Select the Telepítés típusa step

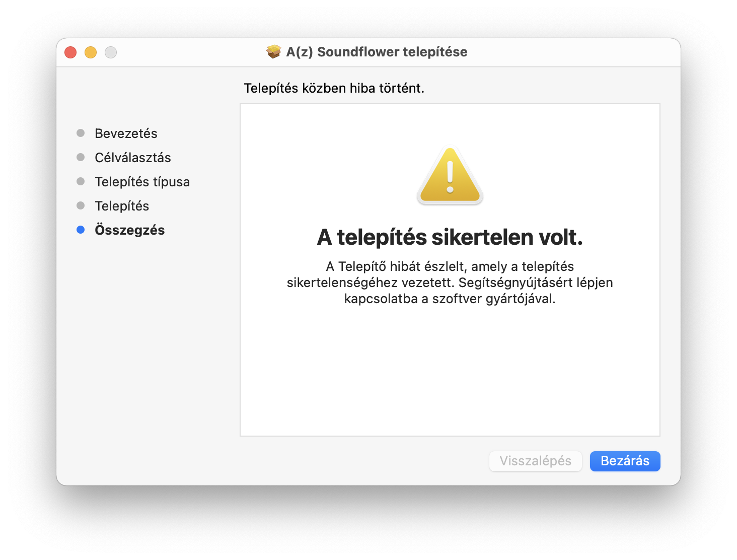[142, 182]
